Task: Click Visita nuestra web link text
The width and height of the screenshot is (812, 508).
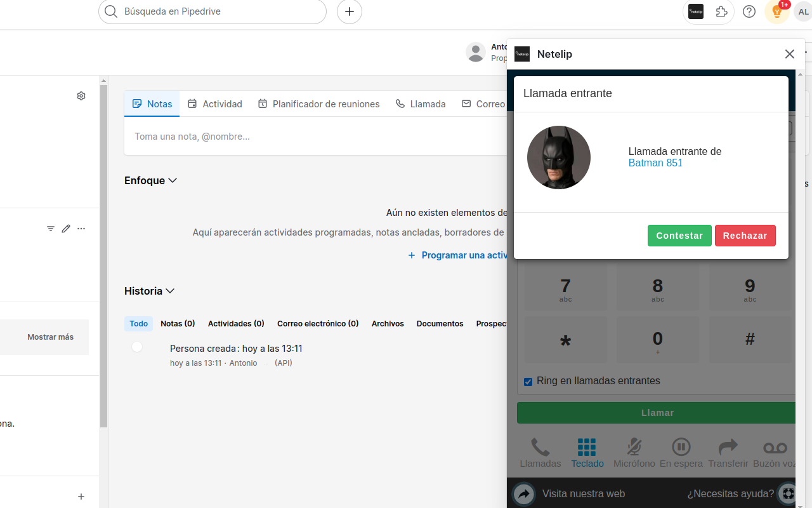Action: coord(584,493)
